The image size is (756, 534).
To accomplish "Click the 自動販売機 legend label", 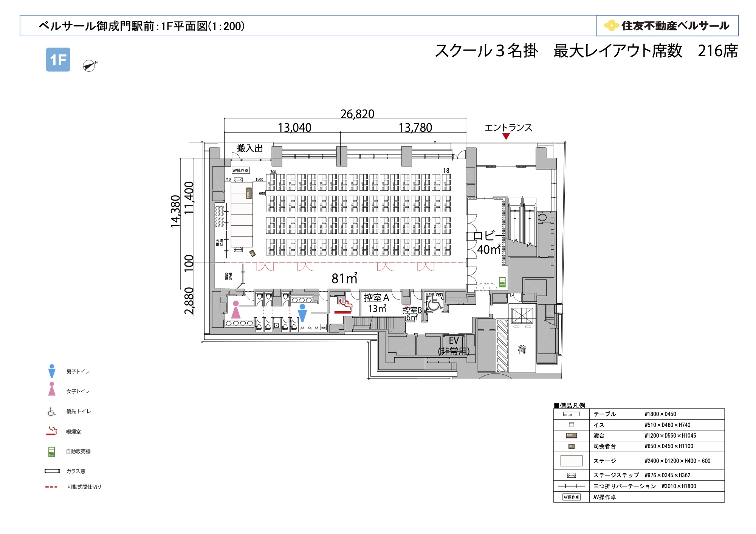I will click(x=79, y=451).
